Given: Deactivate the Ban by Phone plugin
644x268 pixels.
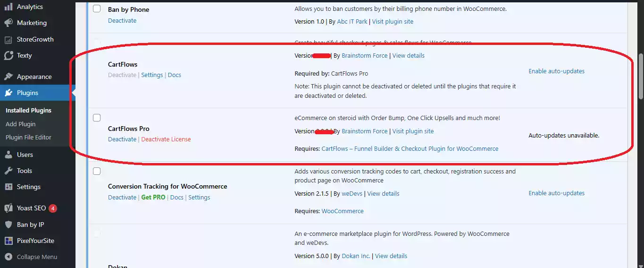Looking at the screenshot, I should pyautogui.click(x=122, y=20).
